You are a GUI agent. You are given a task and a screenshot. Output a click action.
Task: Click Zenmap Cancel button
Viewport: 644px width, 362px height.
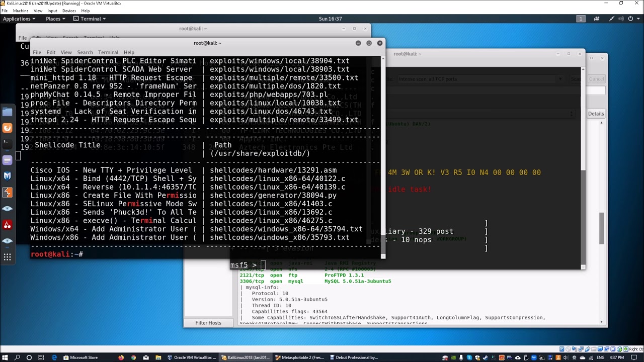click(597, 79)
